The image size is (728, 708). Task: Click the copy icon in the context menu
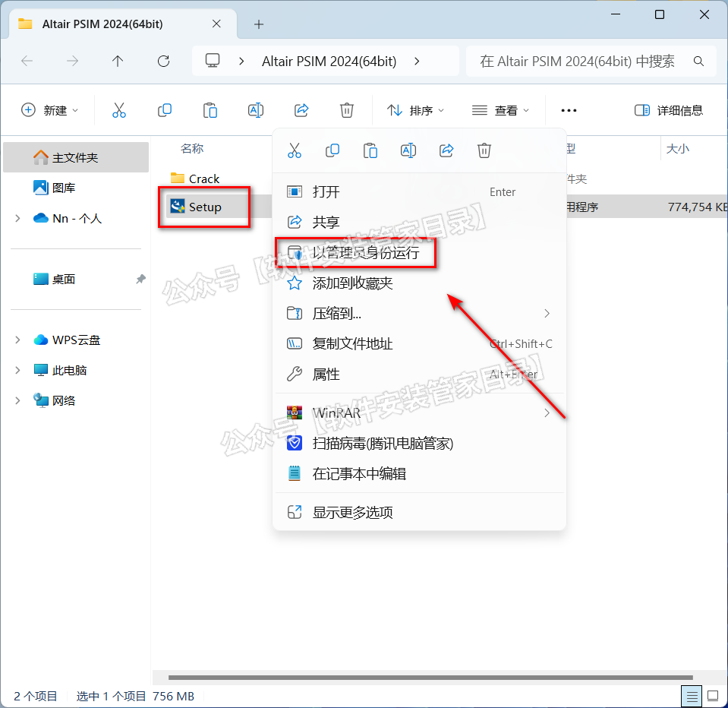(x=332, y=150)
